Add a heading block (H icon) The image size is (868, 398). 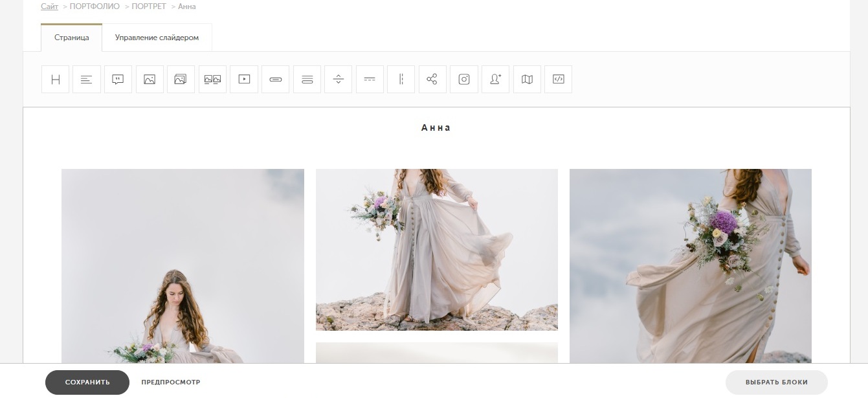point(55,80)
